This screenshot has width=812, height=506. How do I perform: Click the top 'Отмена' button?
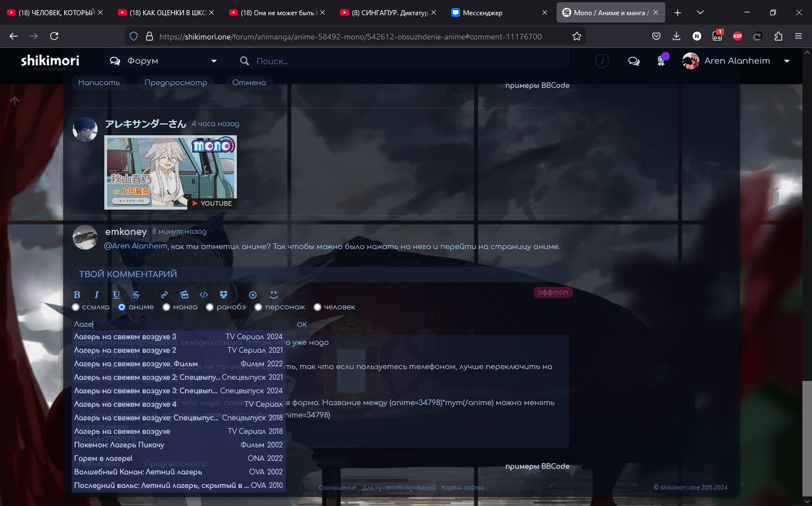pyautogui.click(x=249, y=82)
